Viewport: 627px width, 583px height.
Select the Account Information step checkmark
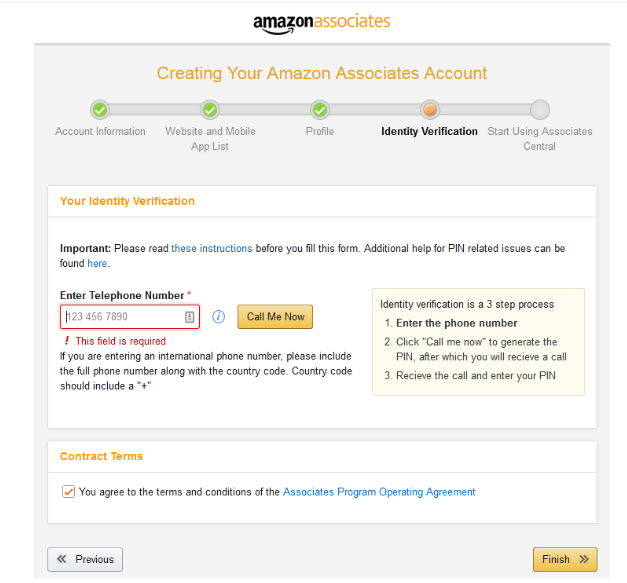[100, 110]
